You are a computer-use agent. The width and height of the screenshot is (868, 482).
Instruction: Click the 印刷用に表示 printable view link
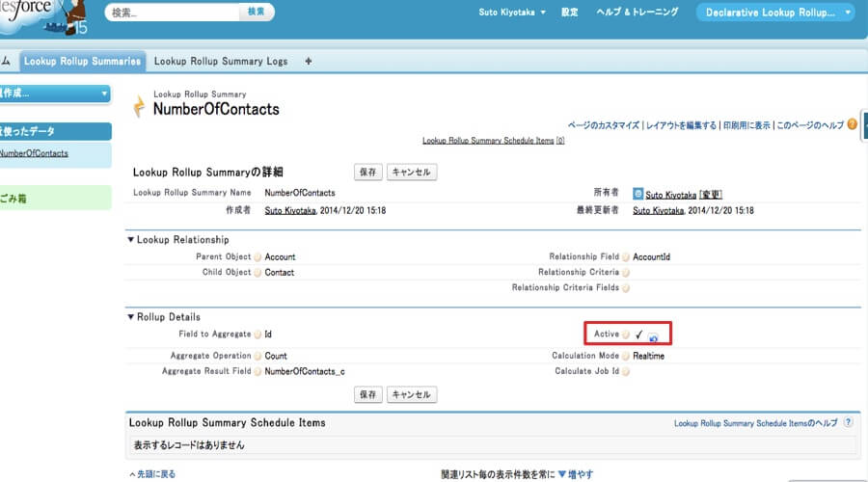(x=746, y=125)
